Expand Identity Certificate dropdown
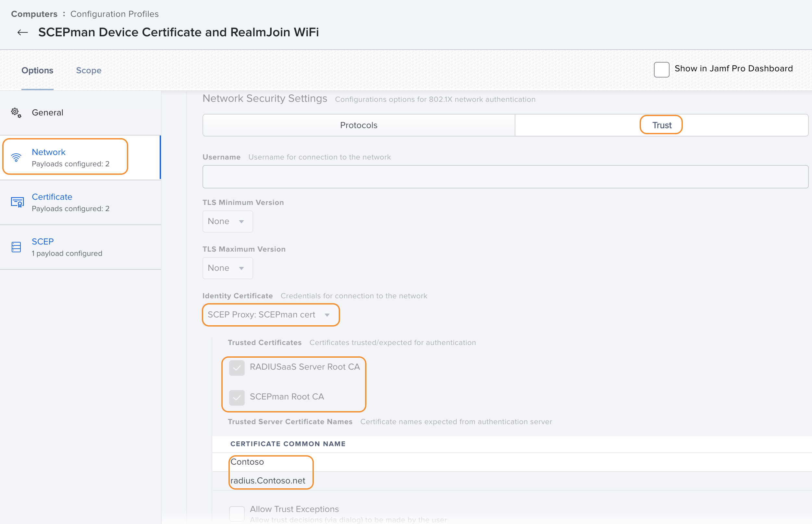 (x=271, y=315)
